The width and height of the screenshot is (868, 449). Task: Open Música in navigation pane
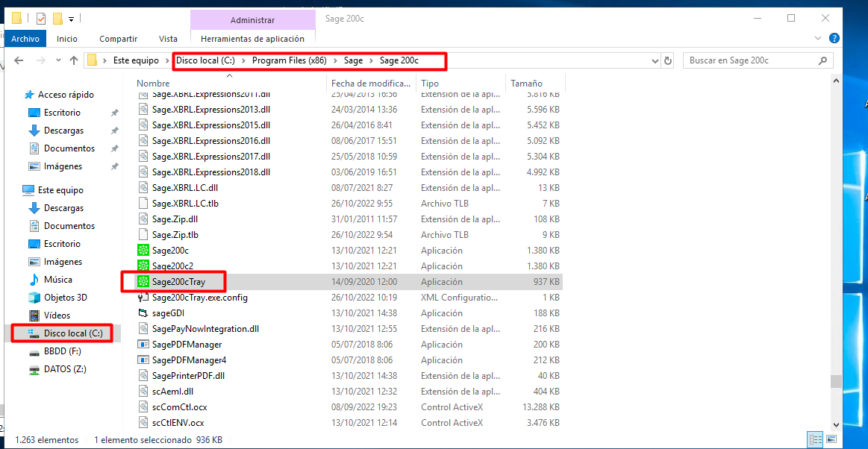[x=58, y=279]
